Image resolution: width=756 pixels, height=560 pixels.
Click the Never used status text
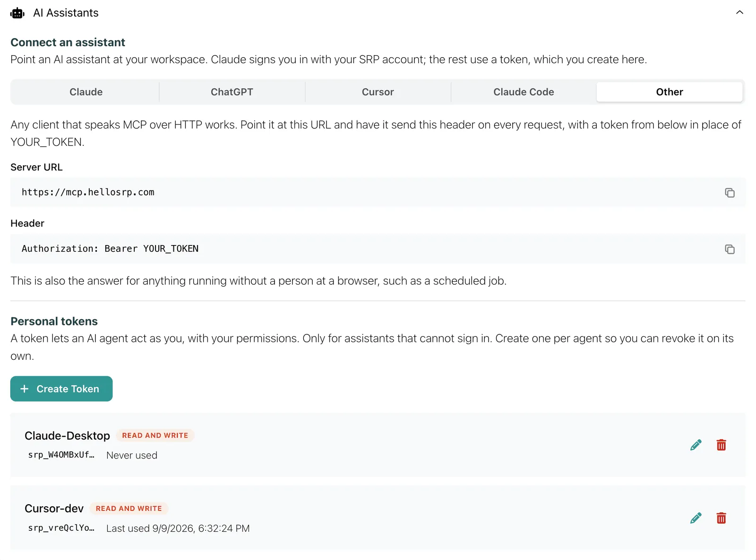(x=132, y=456)
